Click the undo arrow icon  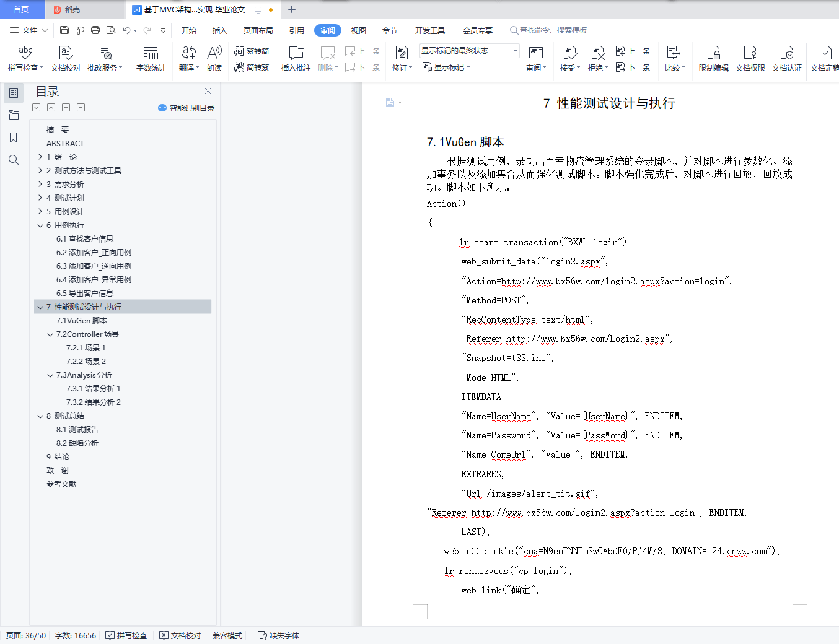click(x=126, y=30)
